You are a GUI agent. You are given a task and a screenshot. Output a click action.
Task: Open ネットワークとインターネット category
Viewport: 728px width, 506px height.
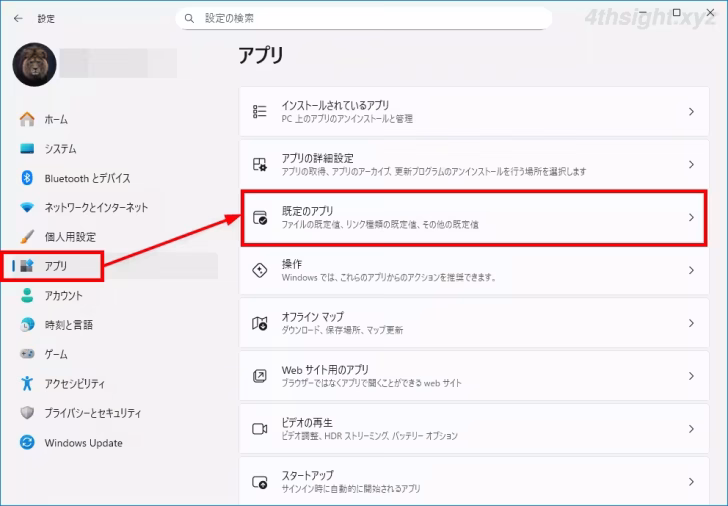[x=115, y=207]
